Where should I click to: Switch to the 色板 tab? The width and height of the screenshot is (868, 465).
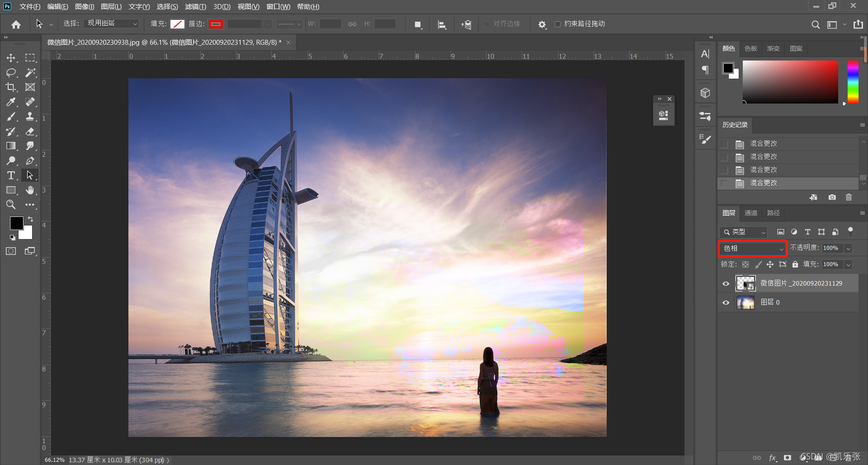[x=751, y=48]
